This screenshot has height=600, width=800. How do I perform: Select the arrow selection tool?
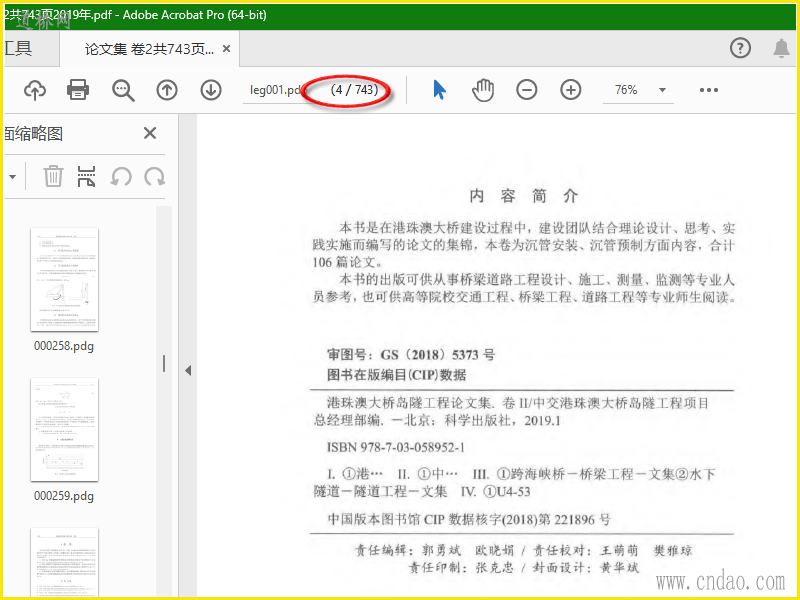[x=439, y=90]
